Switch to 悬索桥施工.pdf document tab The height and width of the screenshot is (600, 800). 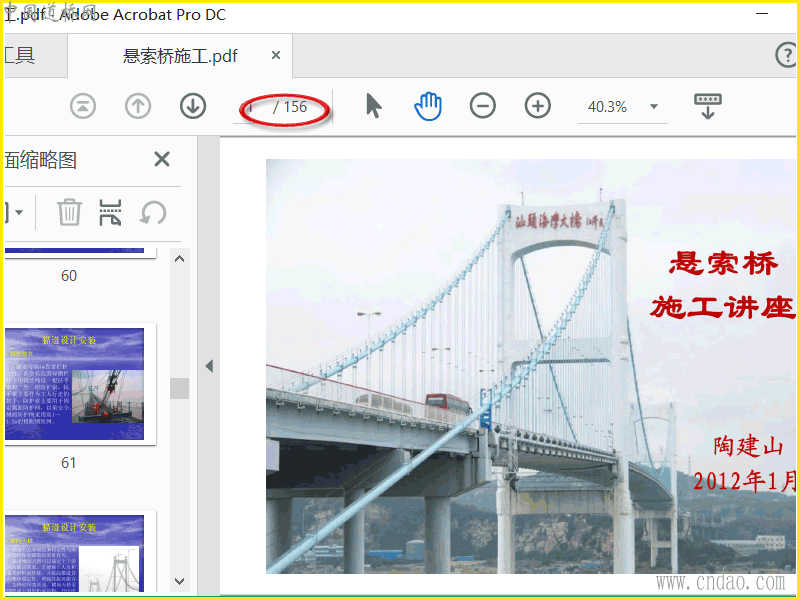[180, 56]
